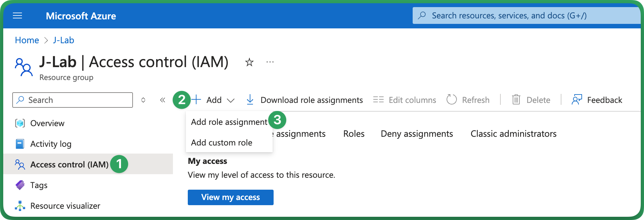
Task: Open the hamburger portal menu
Action: click(17, 16)
